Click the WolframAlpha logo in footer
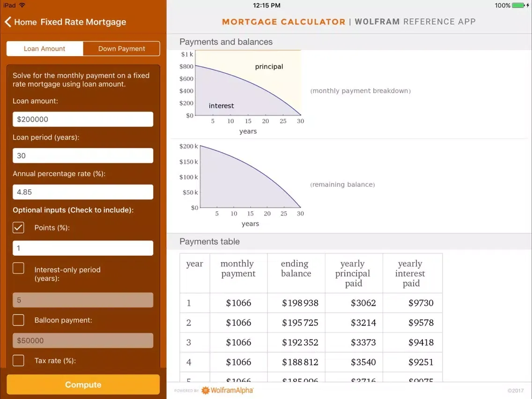This screenshot has height=399, width=532. coord(227,390)
